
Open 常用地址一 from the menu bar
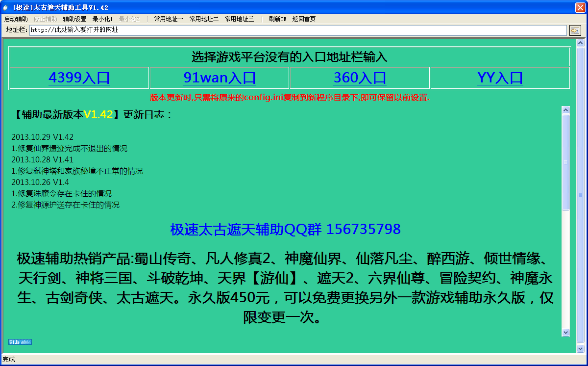[x=169, y=19]
